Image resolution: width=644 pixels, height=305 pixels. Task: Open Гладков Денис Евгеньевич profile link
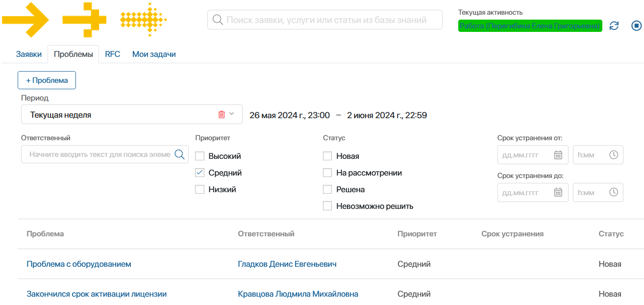[x=287, y=264]
